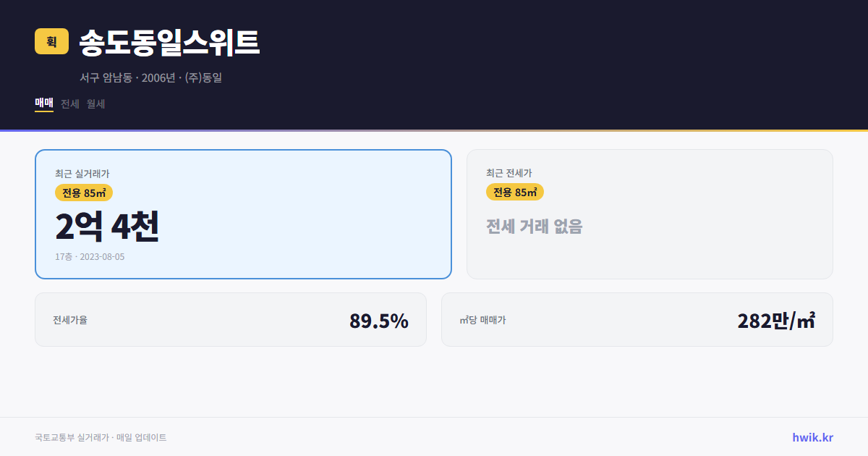Click the '전용 85㎡' badge on the jeonse card
The height and width of the screenshot is (456, 868).
click(x=515, y=192)
